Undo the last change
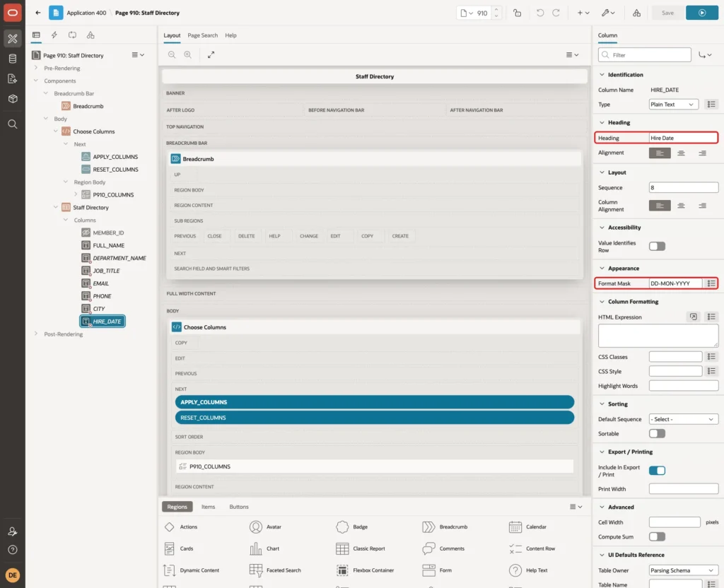Image resolution: width=724 pixels, height=588 pixels. coord(539,13)
